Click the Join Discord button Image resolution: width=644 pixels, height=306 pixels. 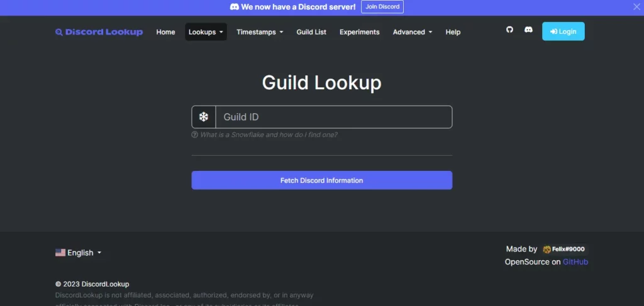[382, 7]
